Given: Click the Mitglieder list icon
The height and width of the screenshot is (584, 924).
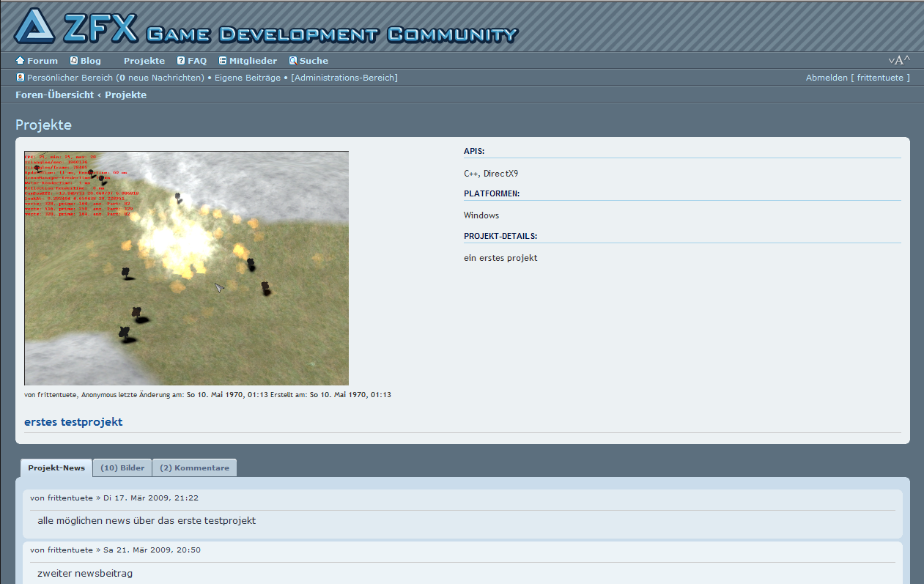Looking at the screenshot, I should click(x=223, y=61).
